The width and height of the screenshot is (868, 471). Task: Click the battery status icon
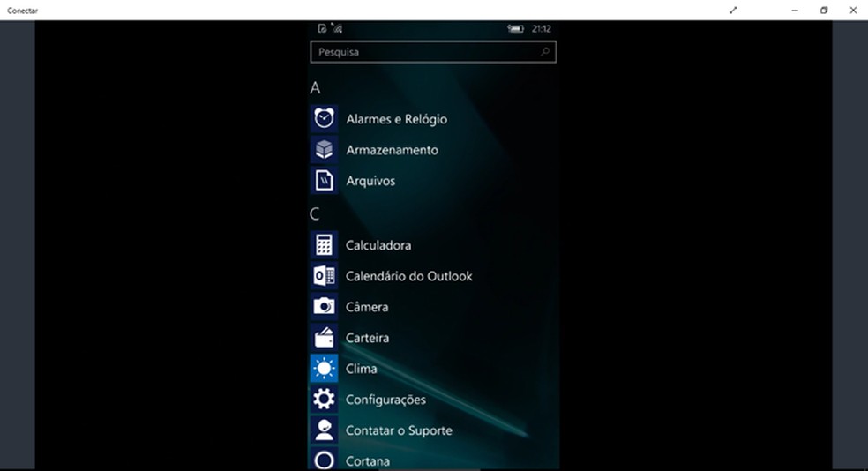click(515, 29)
